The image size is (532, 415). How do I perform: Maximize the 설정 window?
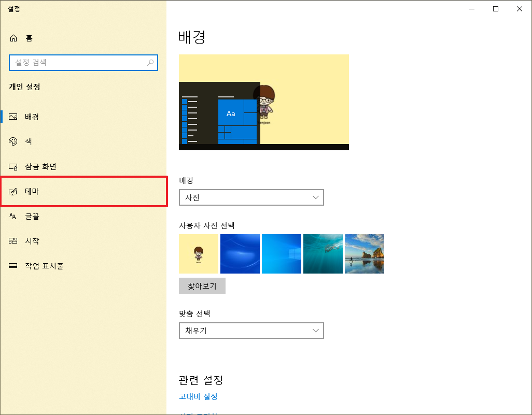coord(496,9)
